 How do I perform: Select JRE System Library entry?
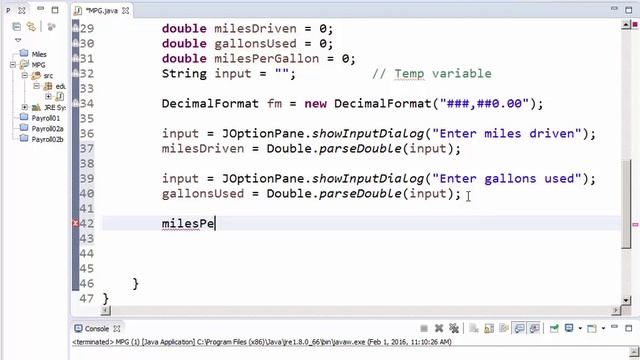click(x=55, y=107)
